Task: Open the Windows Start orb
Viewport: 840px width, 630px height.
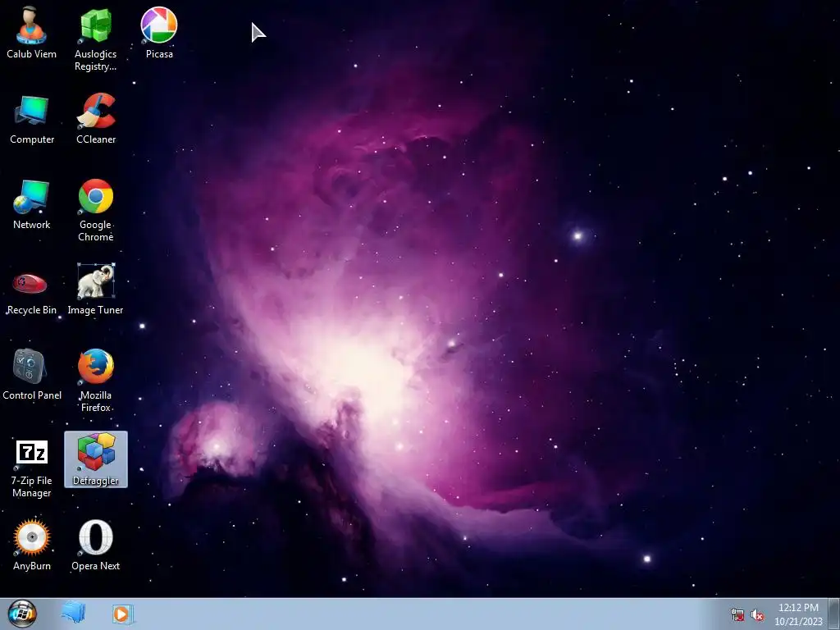Action: (x=22, y=614)
